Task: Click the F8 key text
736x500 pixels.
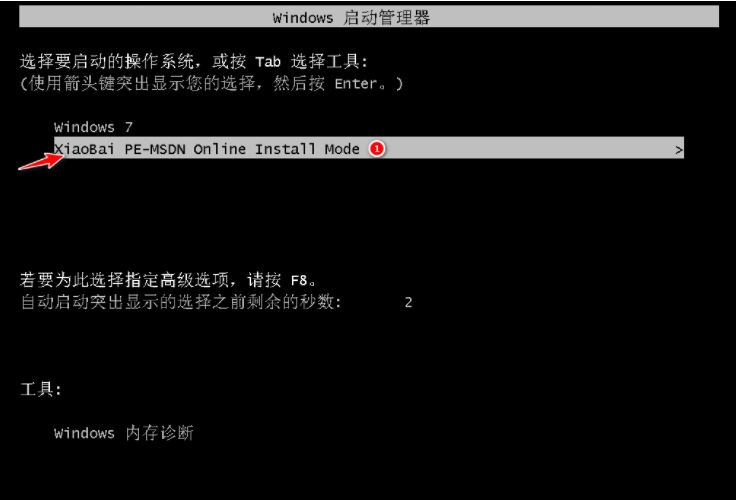Action: [299, 281]
